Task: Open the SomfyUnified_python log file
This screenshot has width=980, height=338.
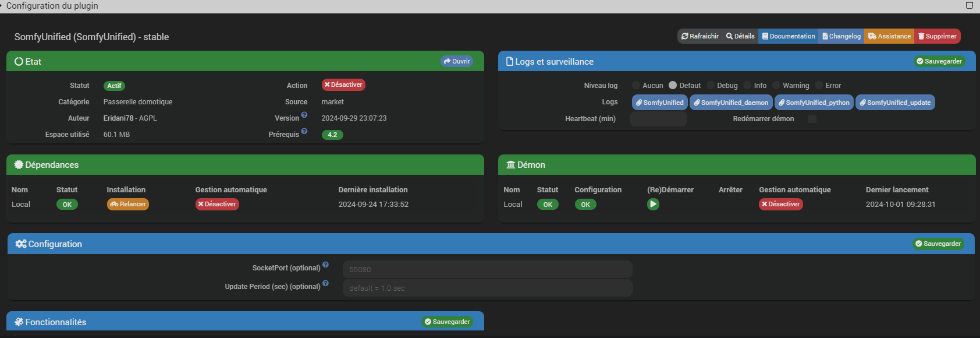Action: [814, 103]
